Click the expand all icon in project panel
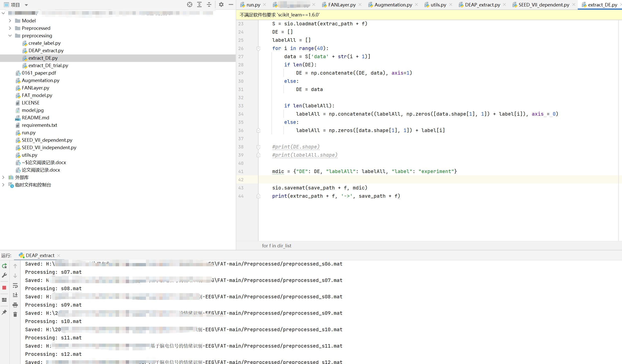 tap(199, 4)
